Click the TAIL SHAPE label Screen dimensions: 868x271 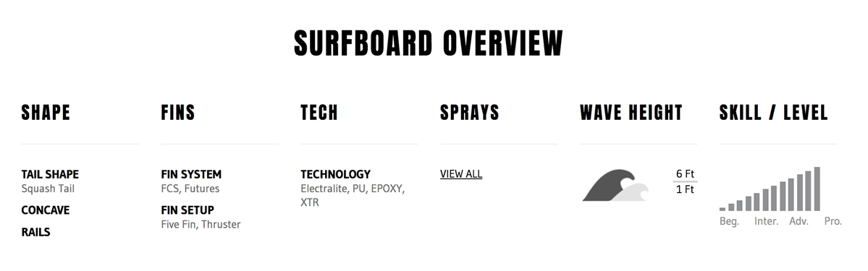click(x=50, y=174)
